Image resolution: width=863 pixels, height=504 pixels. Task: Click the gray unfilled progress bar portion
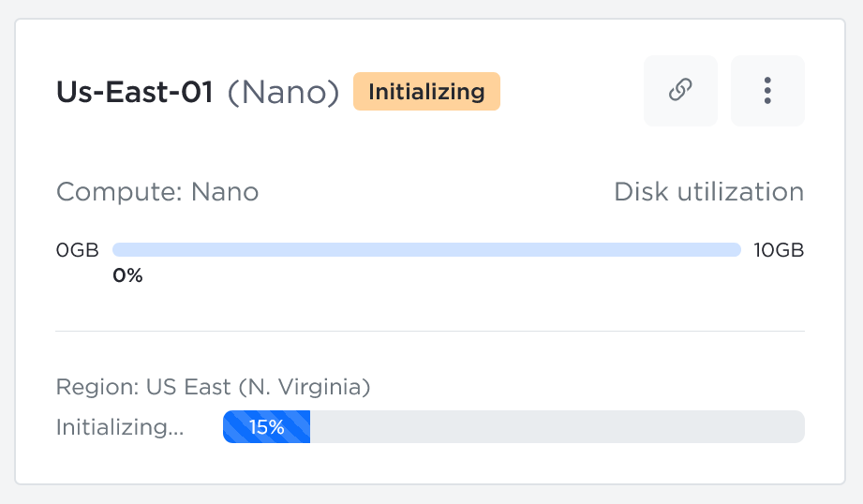point(557,427)
